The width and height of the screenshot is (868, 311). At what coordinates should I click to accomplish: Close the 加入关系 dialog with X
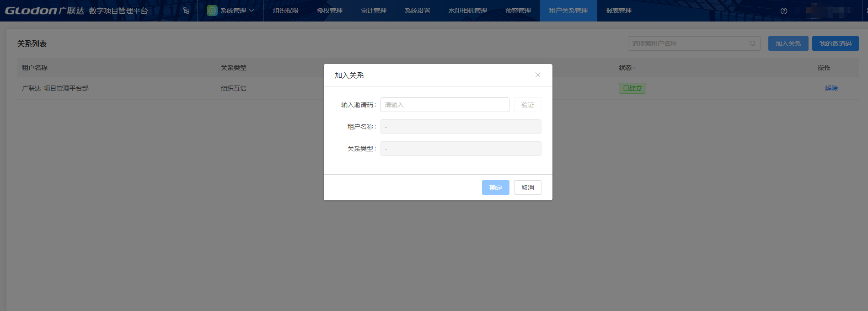point(538,75)
